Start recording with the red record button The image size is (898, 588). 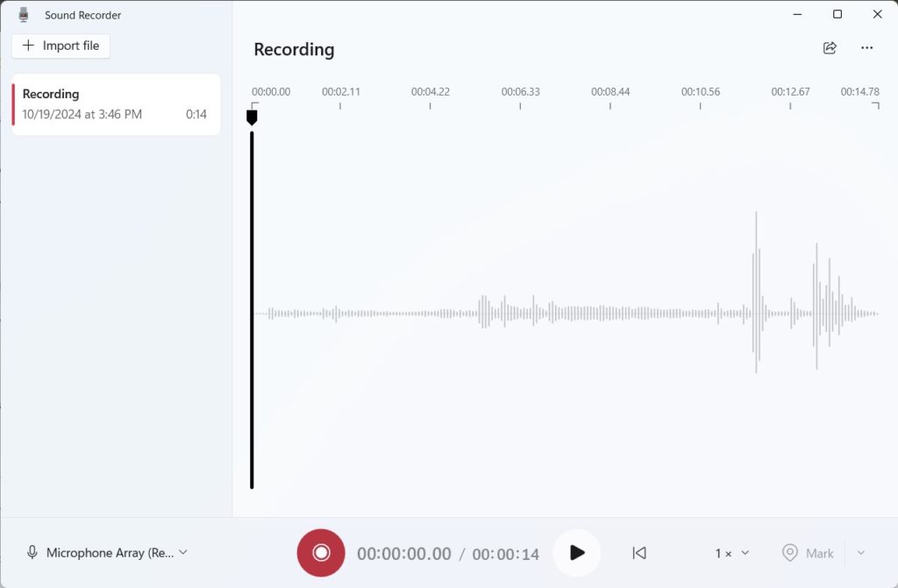(321, 553)
